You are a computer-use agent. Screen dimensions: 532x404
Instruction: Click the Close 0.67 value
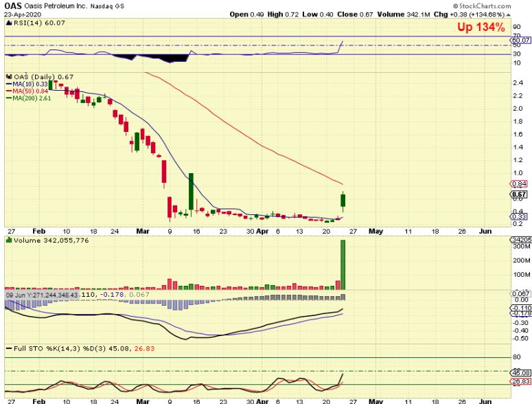pyautogui.click(x=355, y=14)
